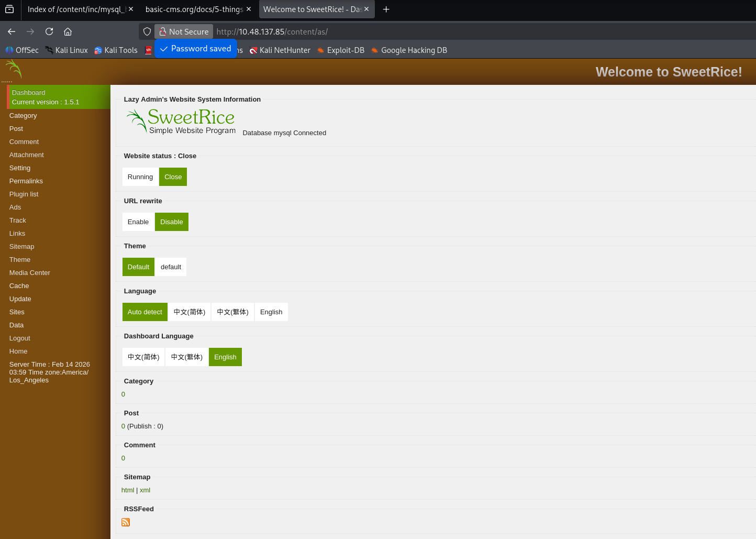Viewport: 756px width, 539px height.
Task: Close the Index of /content/inc tab
Action: 131,9
